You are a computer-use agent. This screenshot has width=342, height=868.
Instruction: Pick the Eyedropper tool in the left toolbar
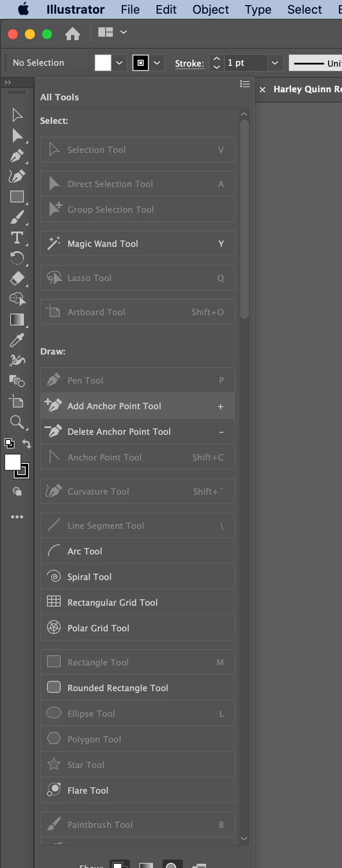(17, 340)
